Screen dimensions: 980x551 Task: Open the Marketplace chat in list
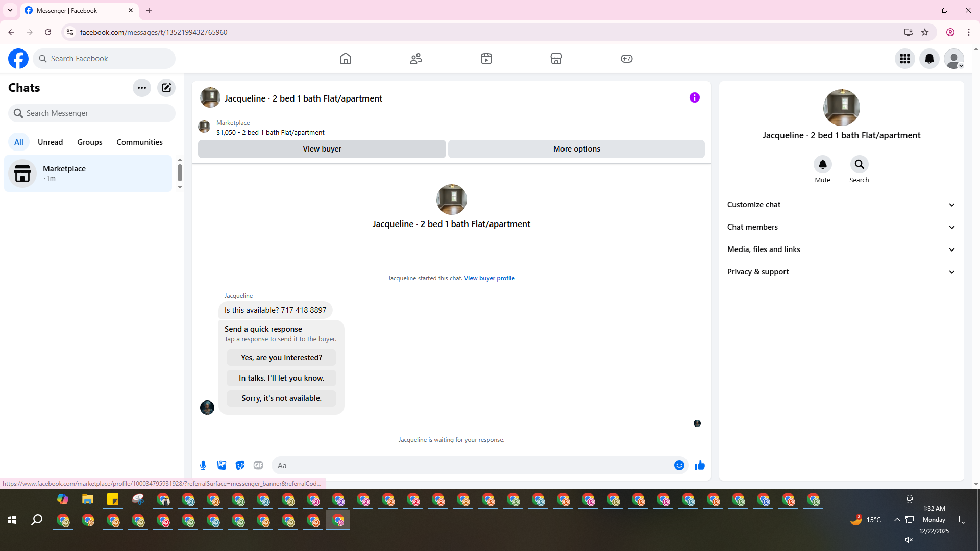coord(88,173)
